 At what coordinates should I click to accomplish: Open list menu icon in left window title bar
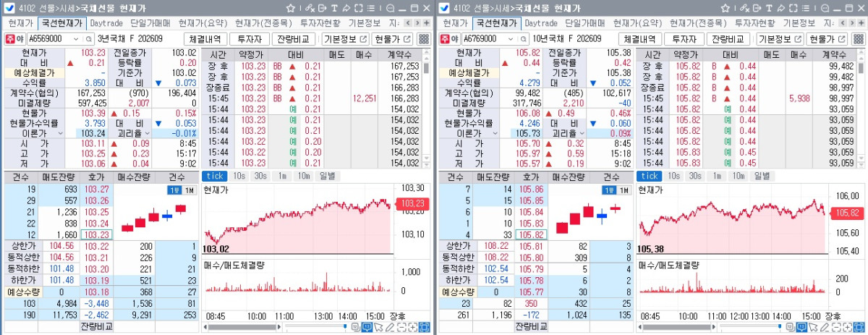pos(370,8)
